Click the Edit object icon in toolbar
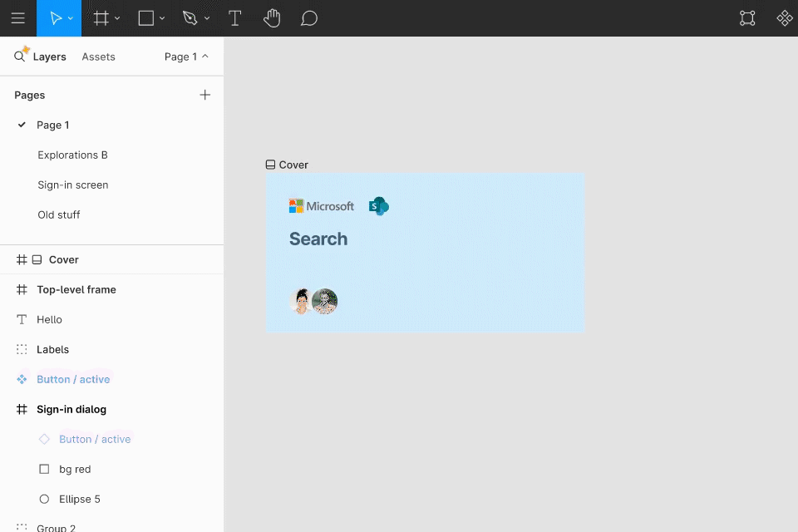The height and width of the screenshot is (532, 798). tap(747, 18)
